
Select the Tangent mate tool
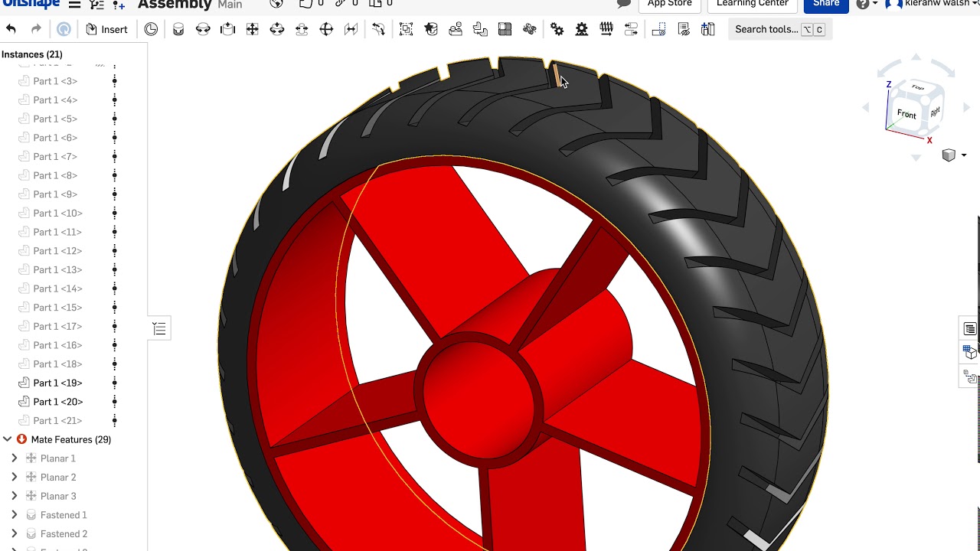click(x=378, y=29)
